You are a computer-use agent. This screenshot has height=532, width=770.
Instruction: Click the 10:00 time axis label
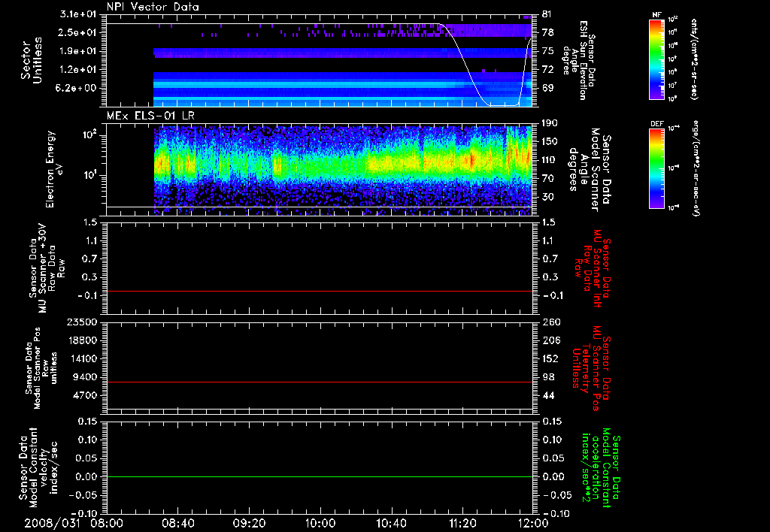point(320,522)
